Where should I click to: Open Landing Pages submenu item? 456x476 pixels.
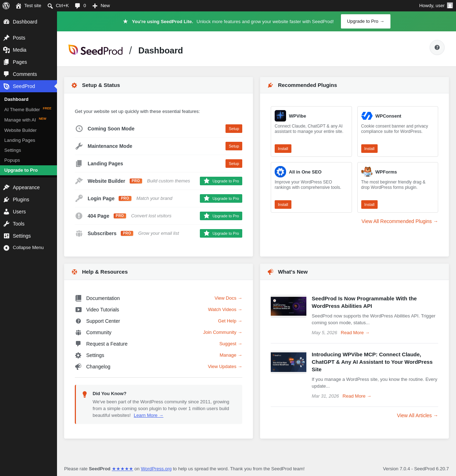click(28, 140)
